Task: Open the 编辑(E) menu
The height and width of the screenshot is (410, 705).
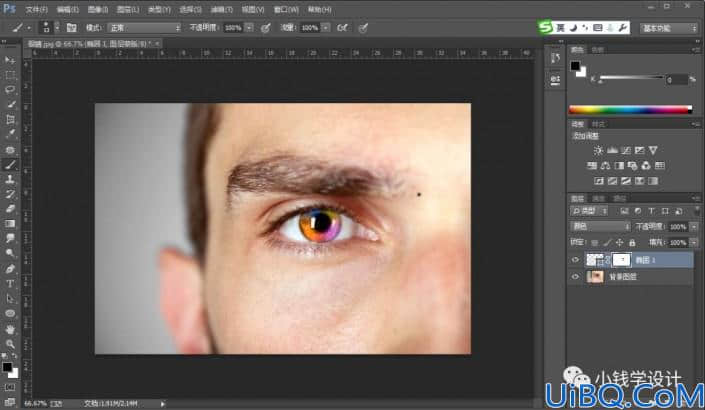Action: tap(68, 9)
